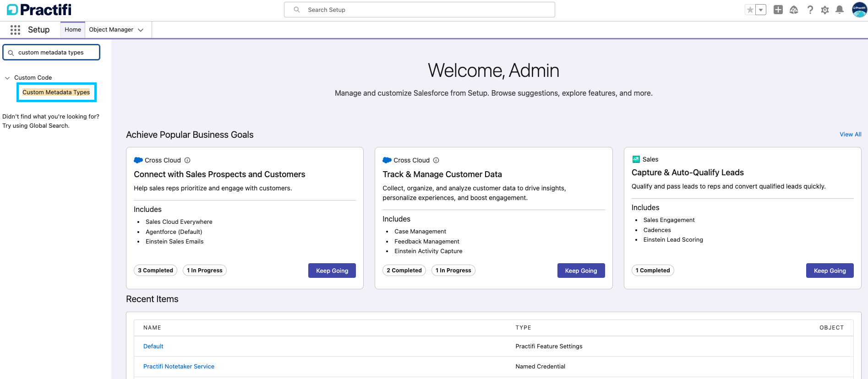Click View All business goals
Image resolution: width=868 pixels, height=379 pixels.
point(851,135)
